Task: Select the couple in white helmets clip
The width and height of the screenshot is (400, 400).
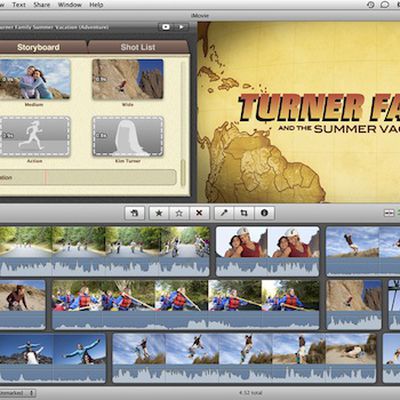Action: [268, 251]
